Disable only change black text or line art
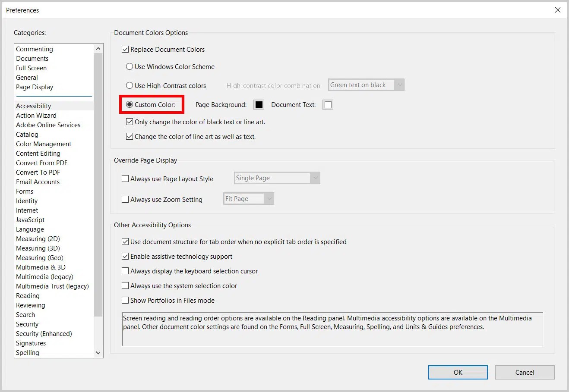Screen dimensions: 569x392 click(x=130, y=122)
